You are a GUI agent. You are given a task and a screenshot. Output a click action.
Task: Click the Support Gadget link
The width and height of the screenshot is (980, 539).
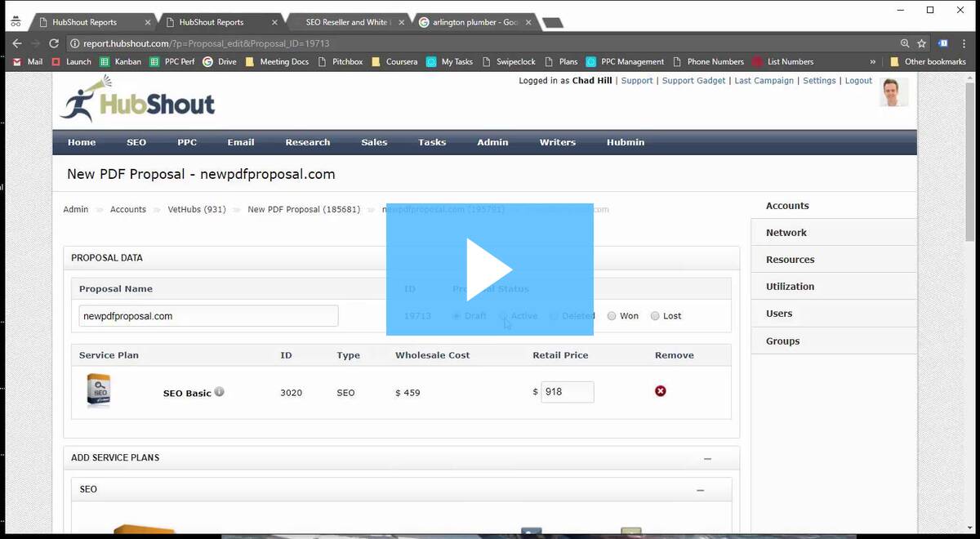point(693,81)
